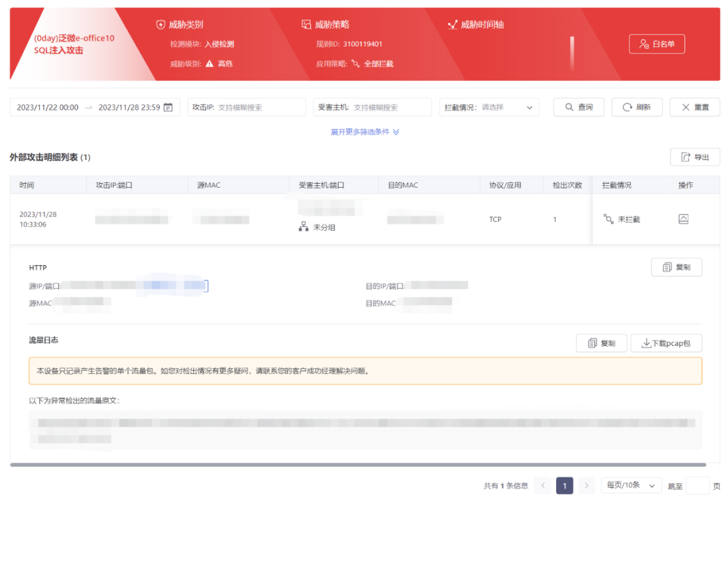Click the TCP protocol cell

[495, 219]
